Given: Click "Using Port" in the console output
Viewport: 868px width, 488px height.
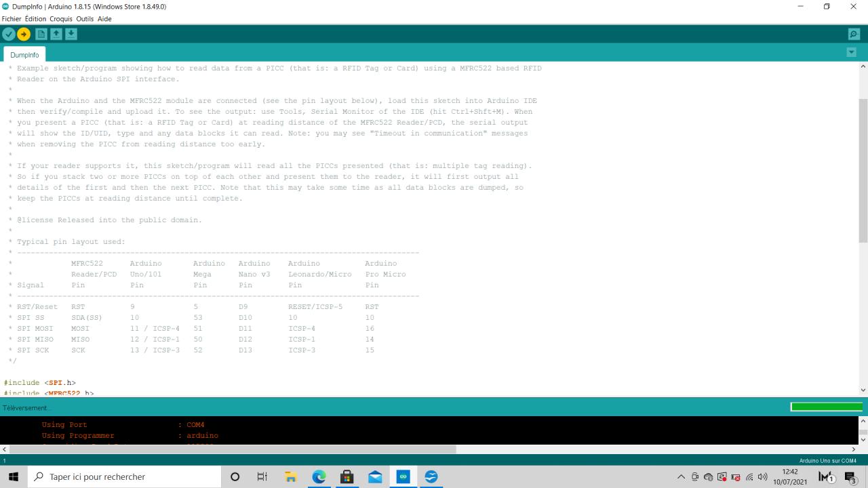Looking at the screenshot, I should pyautogui.click(x=64, y=425).
